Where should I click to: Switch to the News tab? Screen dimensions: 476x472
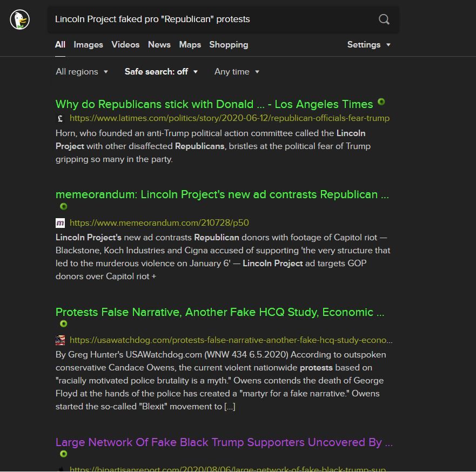(159, 45)
